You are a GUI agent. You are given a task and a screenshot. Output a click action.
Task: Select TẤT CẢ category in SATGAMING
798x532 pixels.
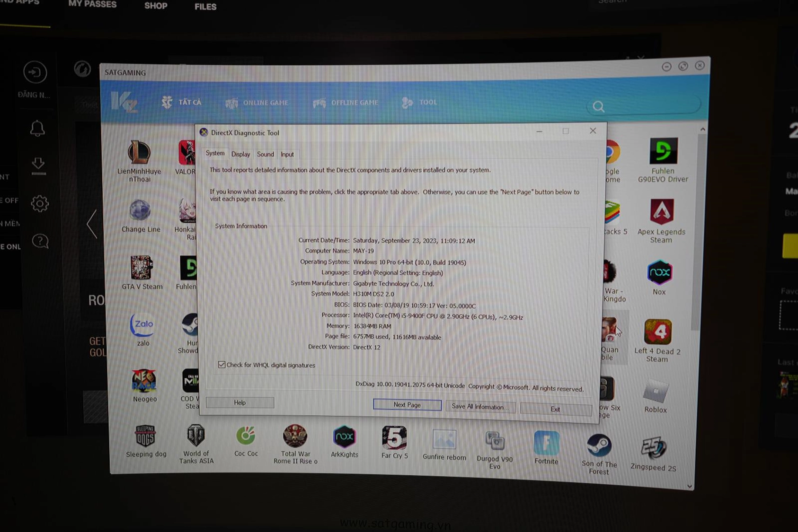click(x=182, y=102)
